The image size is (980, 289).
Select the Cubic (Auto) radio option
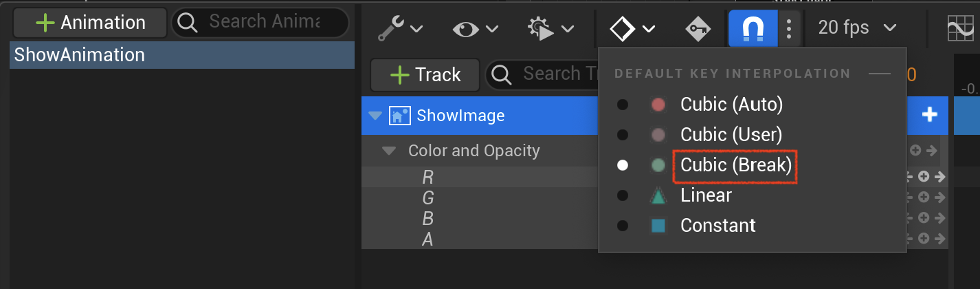pos(623,105)
